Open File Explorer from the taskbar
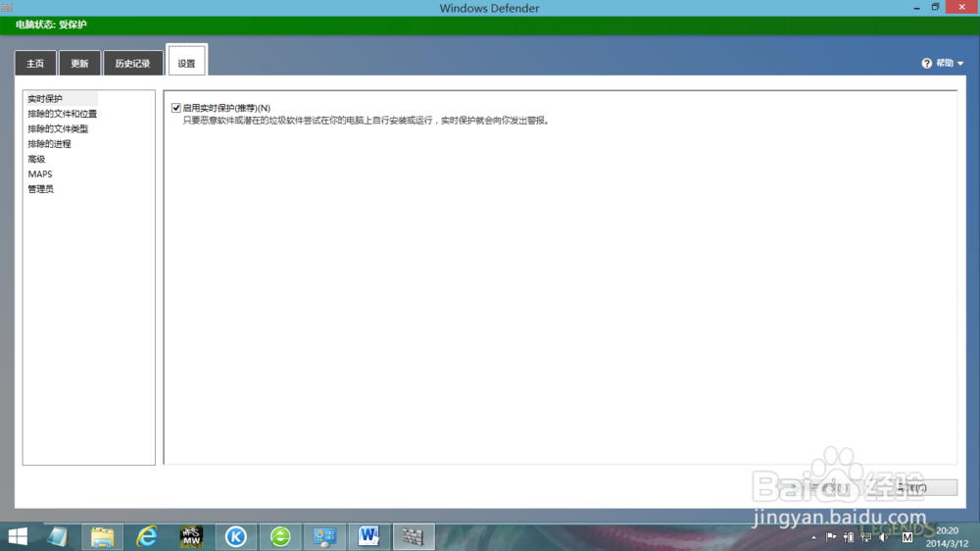Screen dimensions: 980x551 click(103, 536)
